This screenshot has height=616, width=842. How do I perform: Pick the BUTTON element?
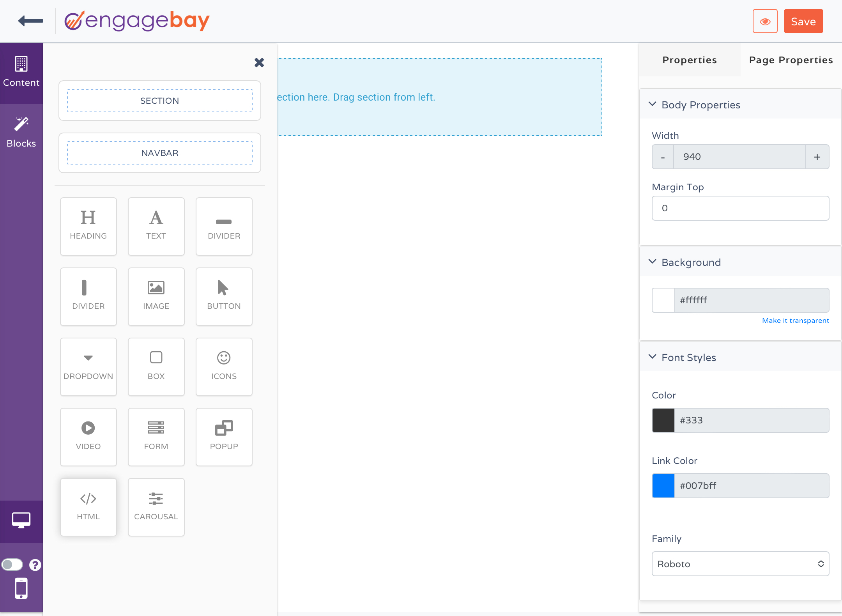point(224,297)
